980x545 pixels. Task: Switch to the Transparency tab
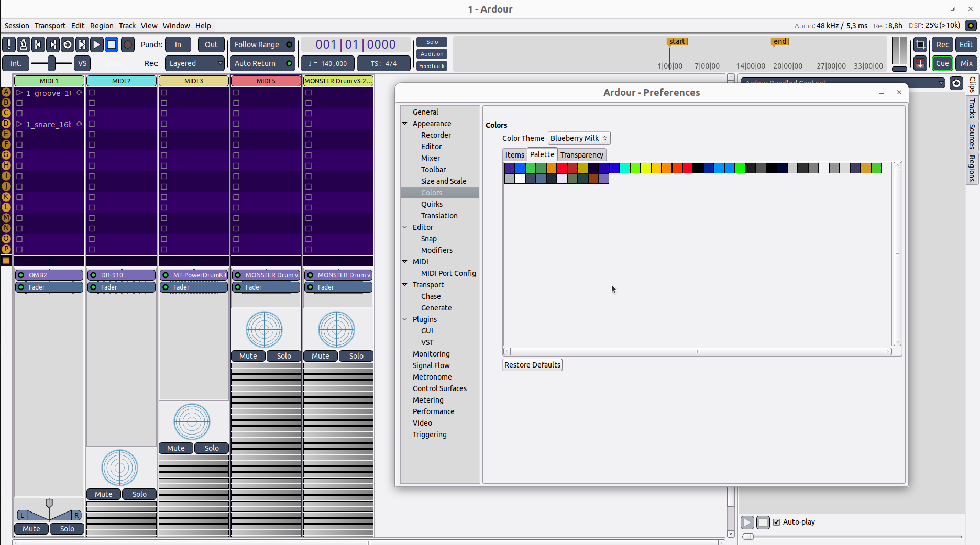pyautogui.click(x=581, y=155)
